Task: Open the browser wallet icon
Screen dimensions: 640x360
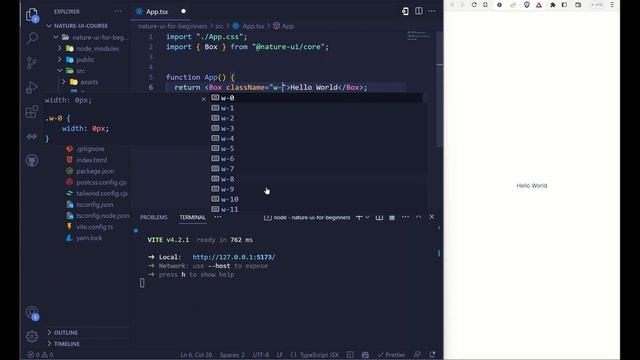Action: (578, 5)
